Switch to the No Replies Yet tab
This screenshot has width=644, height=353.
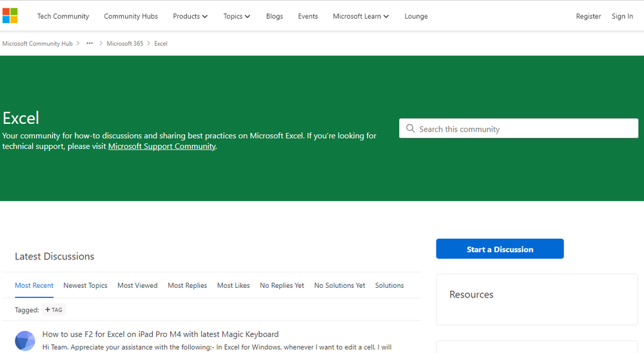[282, 285]
